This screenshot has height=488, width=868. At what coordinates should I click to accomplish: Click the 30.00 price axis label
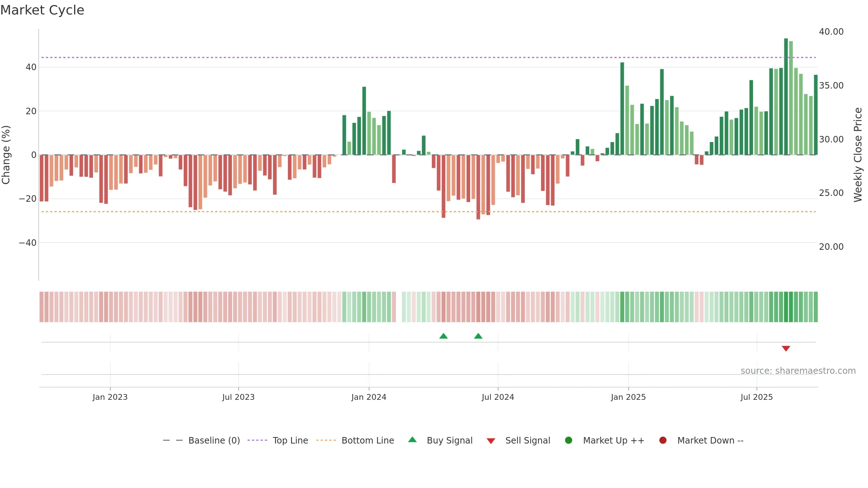pos(831,140)
